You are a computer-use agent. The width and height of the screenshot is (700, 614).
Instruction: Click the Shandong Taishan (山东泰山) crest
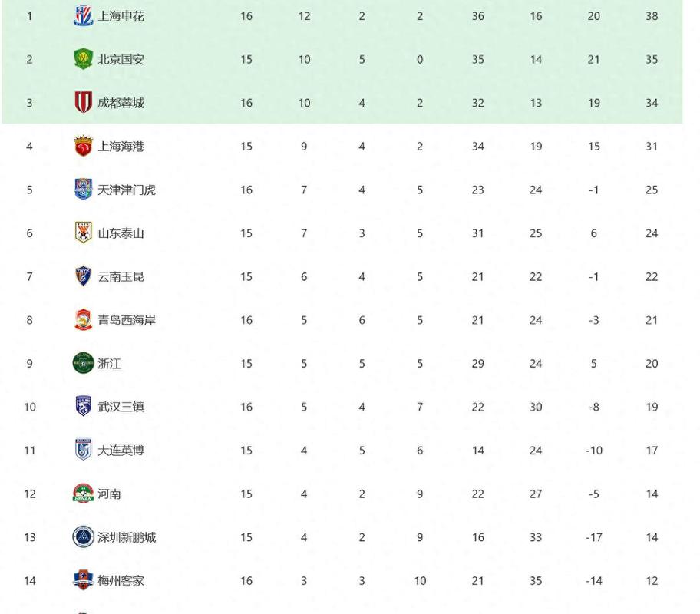coord(83,233)
